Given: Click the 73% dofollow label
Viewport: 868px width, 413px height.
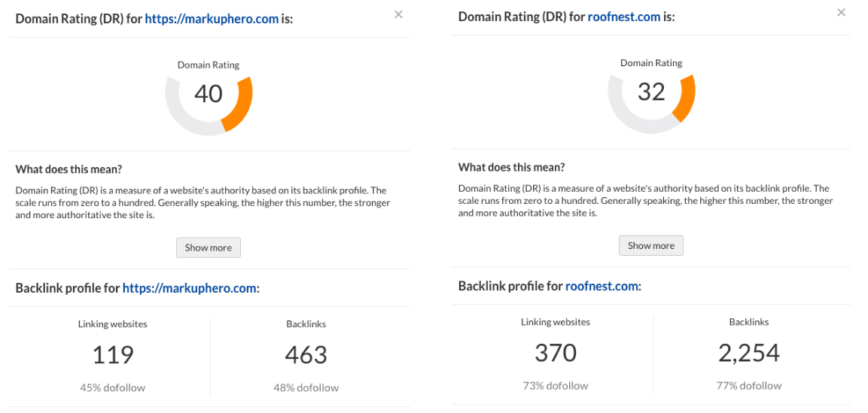Looking at the screenshot, I should click(556, 385).
